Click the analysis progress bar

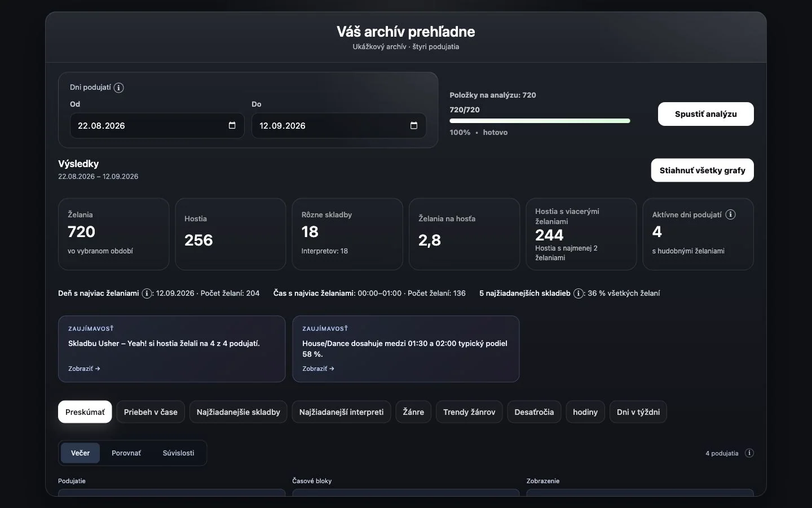coord(540,121)
